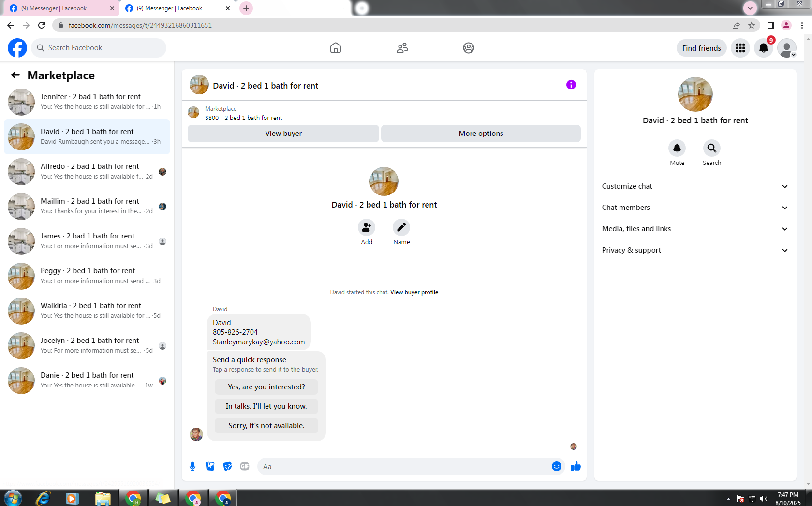Click the More options button
Screen dimensions: 812x506
pyautogui.click(x=481, y=134)
